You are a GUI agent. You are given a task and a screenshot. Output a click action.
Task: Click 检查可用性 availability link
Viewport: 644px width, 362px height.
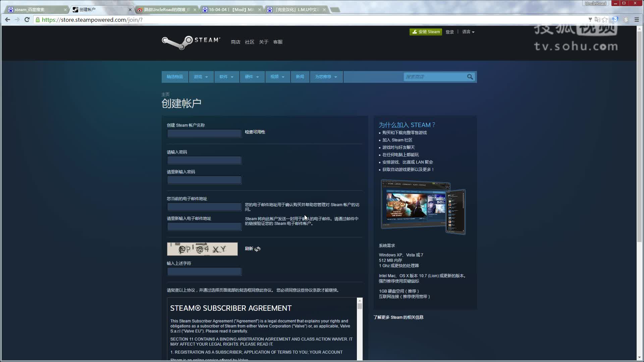(x=255, y=132)
